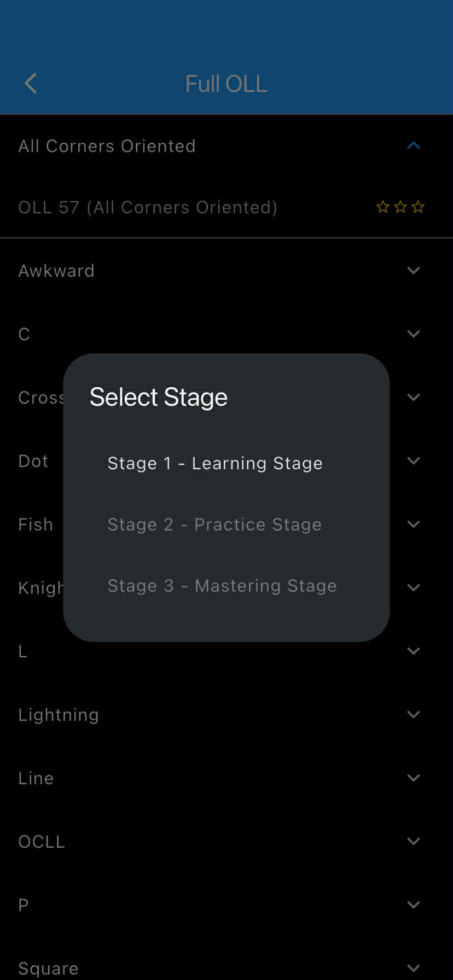453x980 pixels.
Task: Open the OLL 57 algorithm entry
Action: coord(148,207)
